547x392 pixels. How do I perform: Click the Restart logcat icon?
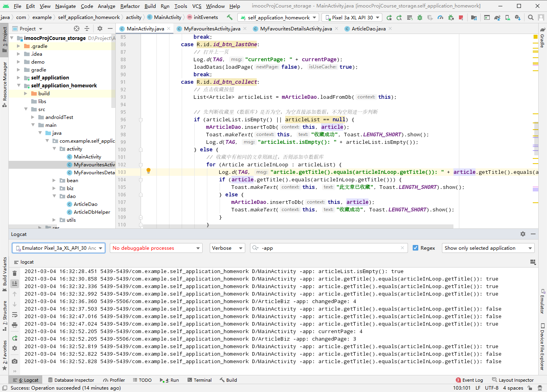pos(15,338)
